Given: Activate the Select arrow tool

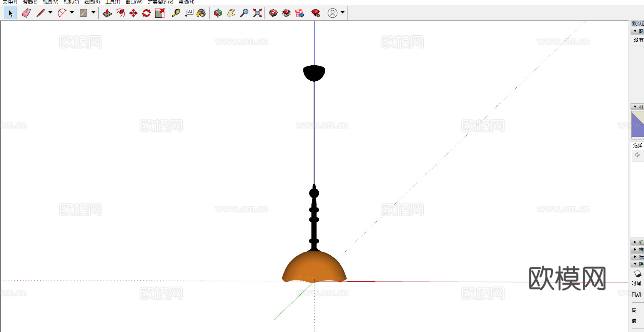Looking at the screenshot, I should click(10, 13).
